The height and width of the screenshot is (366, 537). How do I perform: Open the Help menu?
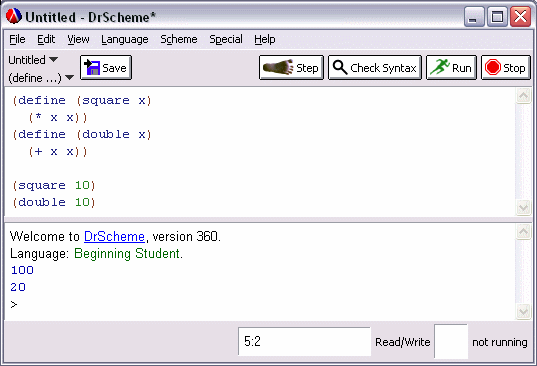(x=264, y=39)
